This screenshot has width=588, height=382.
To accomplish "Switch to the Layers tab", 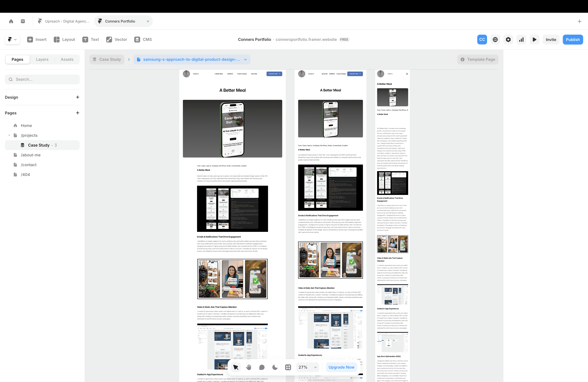I will point(42,59).
